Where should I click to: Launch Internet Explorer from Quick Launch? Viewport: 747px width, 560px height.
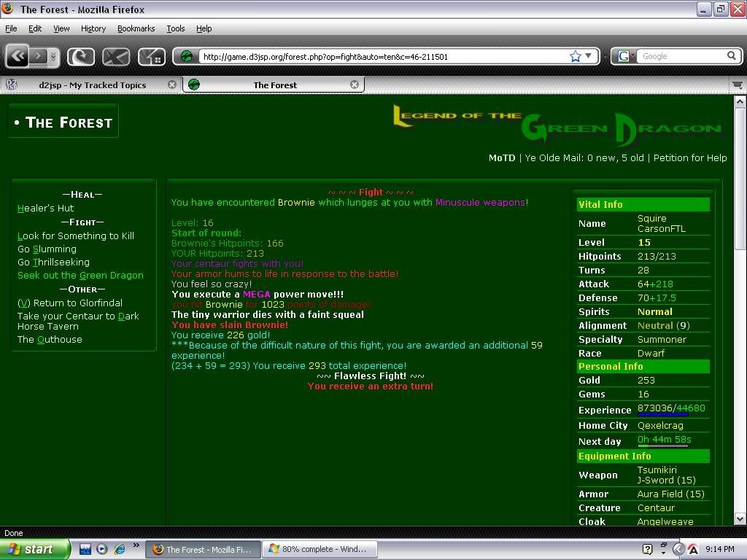click(119, 549)
